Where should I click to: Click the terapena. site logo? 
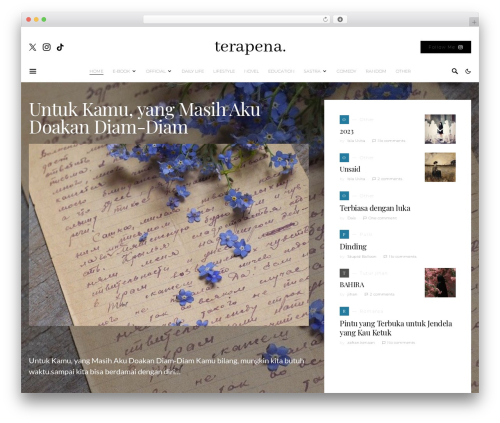tap(250, 47)
